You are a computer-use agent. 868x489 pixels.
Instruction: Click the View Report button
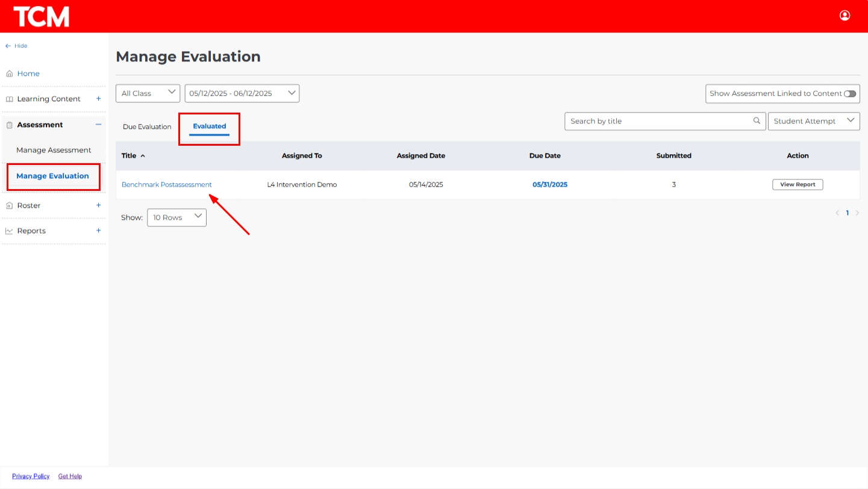click(798, 185)
